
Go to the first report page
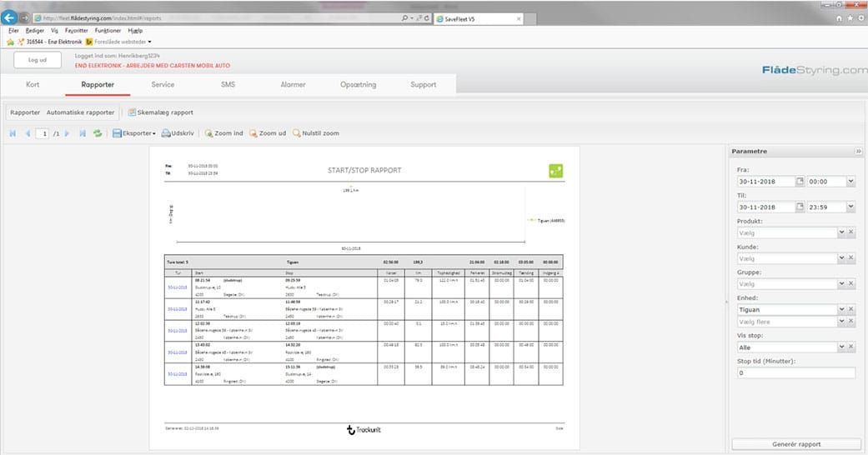(x=13, y=133)
